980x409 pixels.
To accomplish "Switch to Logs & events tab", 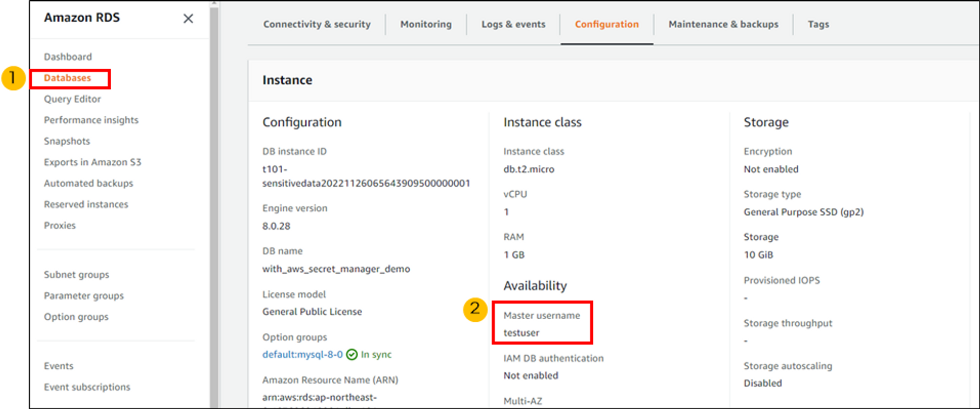I will click(514, 24).
